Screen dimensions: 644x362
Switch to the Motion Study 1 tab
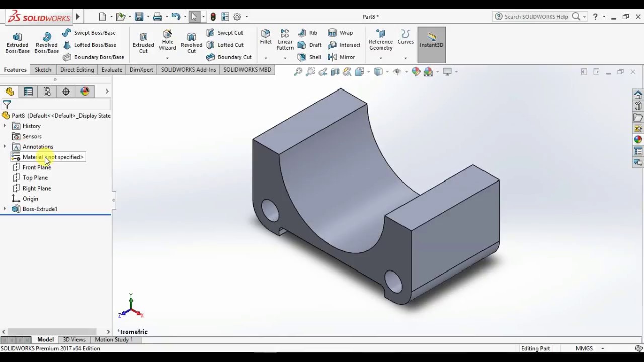coord(114,340)
